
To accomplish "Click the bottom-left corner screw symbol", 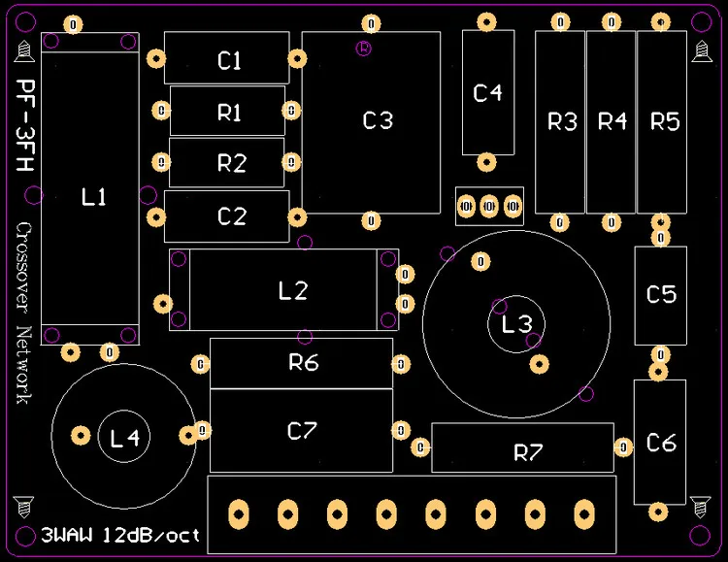I will pyautogui.click(x=23, y=507).
